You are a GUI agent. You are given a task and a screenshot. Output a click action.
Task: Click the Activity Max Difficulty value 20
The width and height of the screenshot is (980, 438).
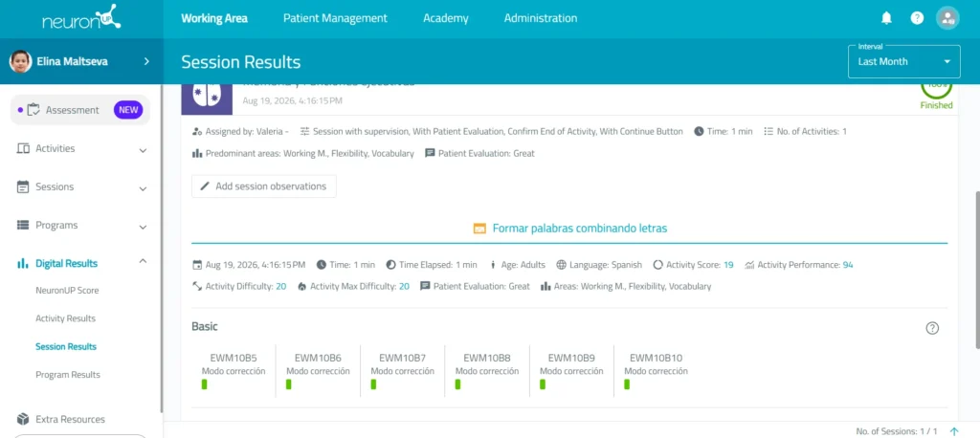[405, 287]
